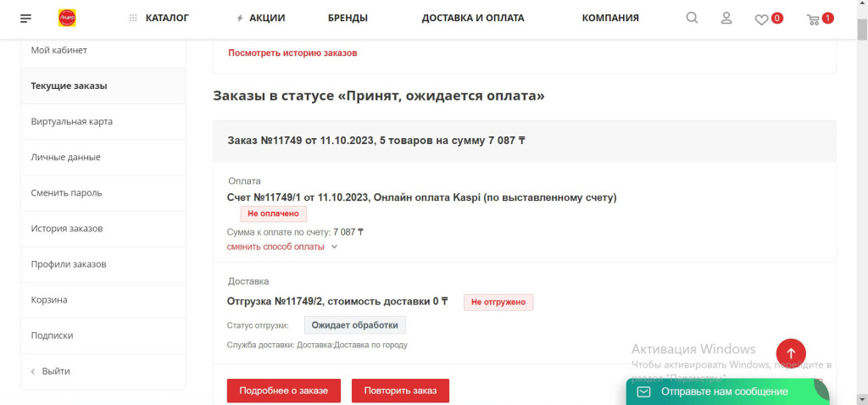Image resolution: width=868 pixels, height=405 pixels.
Task: Click the Счет №11749/1 payment line
Action: [x=422, y=197]
